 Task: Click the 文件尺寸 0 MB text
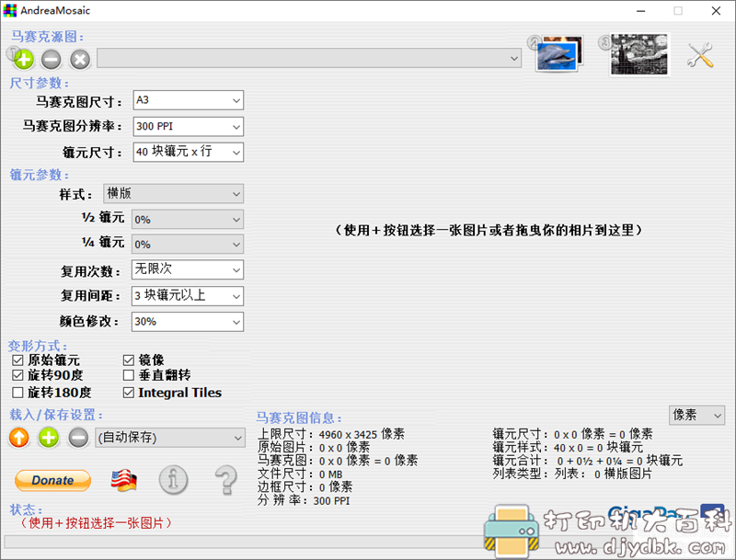click(x=300, y=474)
